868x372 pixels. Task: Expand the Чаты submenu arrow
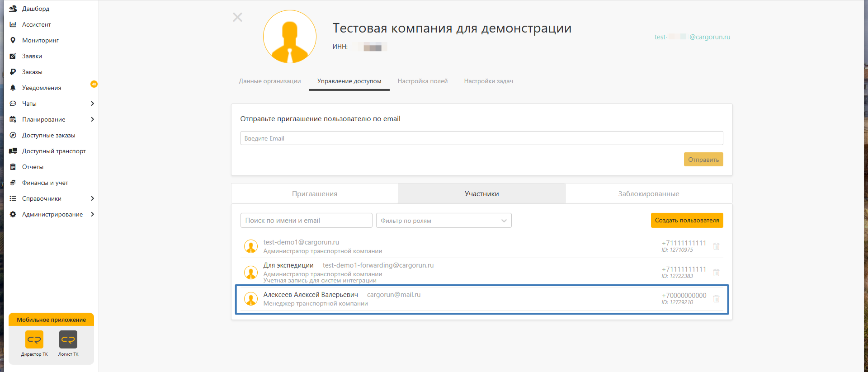click(92, 104)
